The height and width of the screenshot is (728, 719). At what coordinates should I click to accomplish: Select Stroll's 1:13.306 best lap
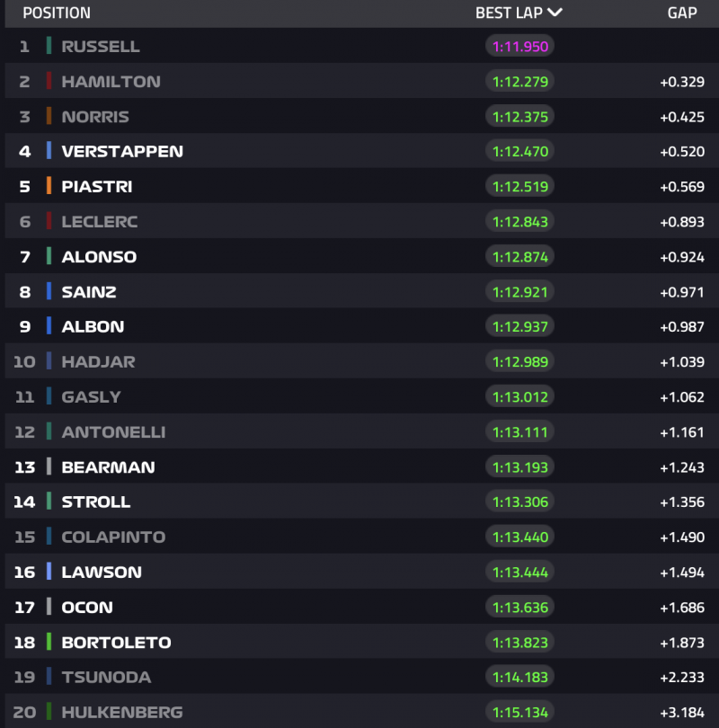click(x=519, y=502)
